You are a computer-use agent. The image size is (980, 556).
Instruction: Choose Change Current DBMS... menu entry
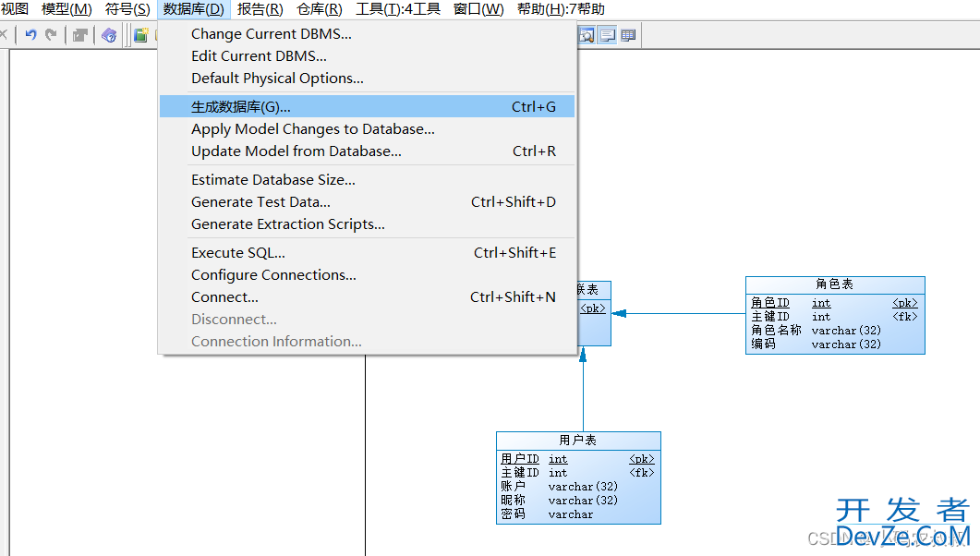[367, 34]
